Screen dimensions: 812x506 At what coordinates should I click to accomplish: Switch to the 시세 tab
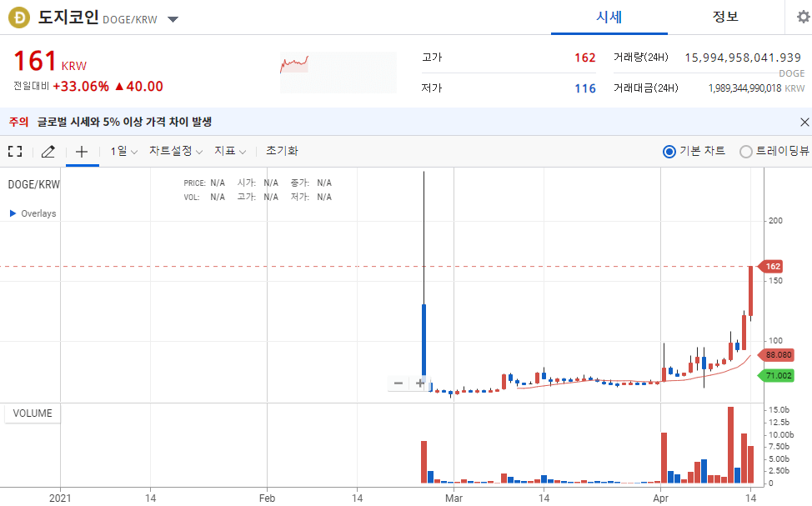tap(609, 18)
